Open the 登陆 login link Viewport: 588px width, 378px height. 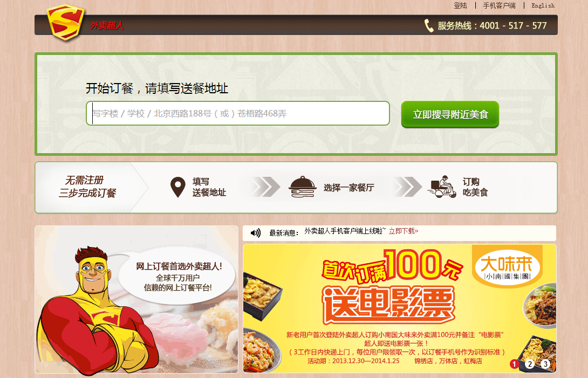(x=461, y=5)
